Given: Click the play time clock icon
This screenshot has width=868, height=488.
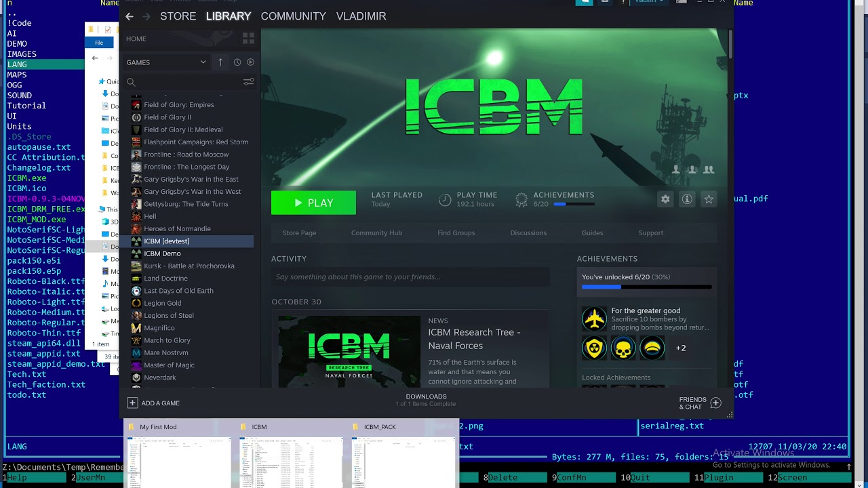Looking at the screenshot, I should click(x=445, y=199).
